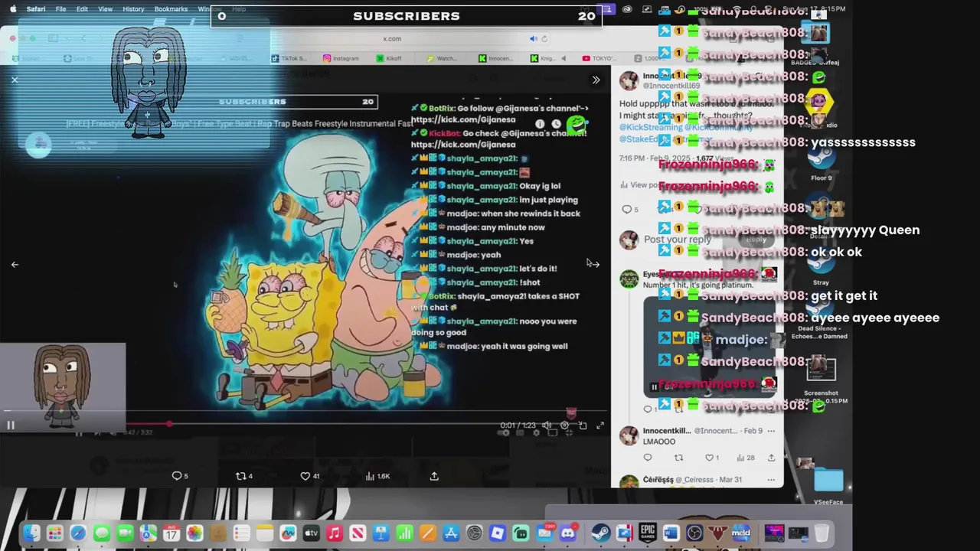The width and height of the screenshot is (980, 551).
Task: Open replies on the post showing 5
Action: point(180,476)
